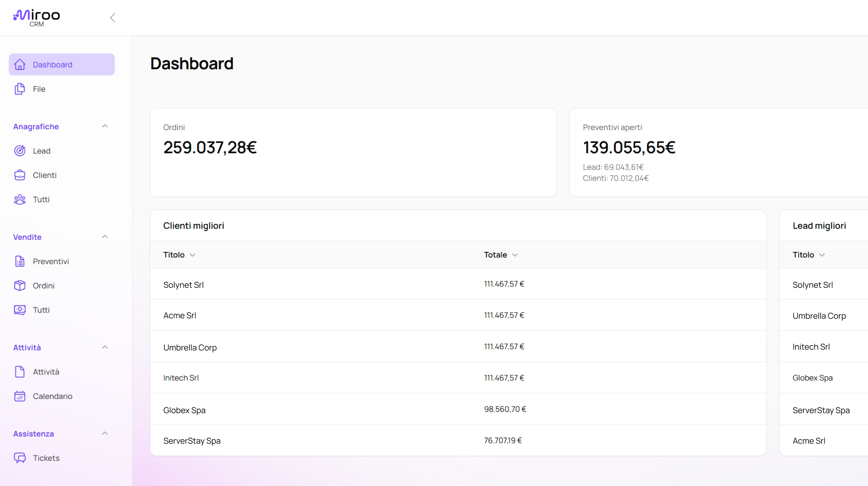
Task: Collapse the Assistenza section
Action: [x=105, y=433]
